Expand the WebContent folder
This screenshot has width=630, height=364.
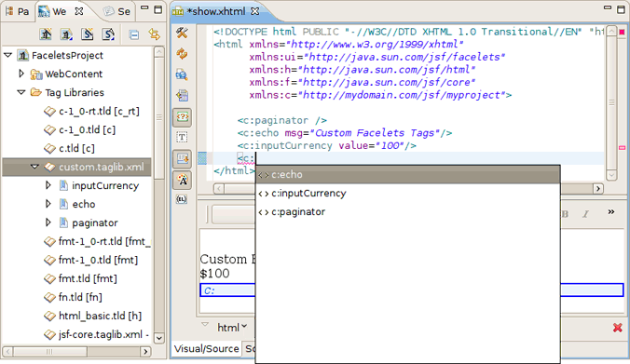(x=21, y=74)
